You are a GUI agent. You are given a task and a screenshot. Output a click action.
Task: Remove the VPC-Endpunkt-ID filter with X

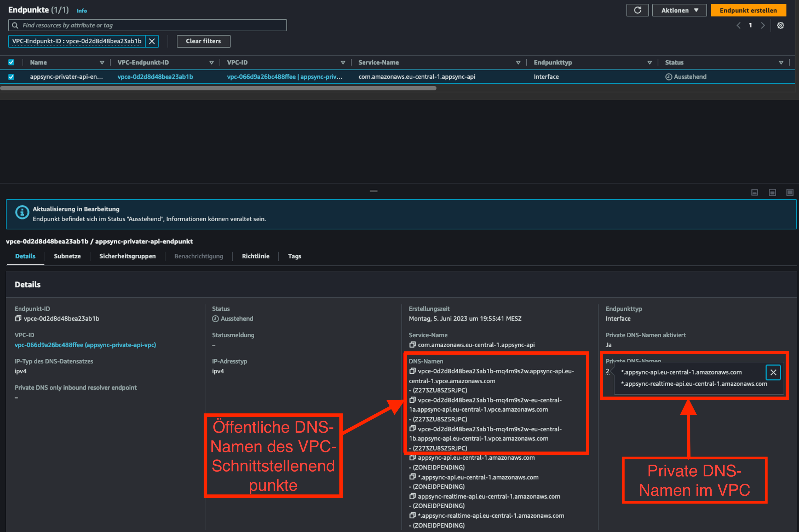pos(152,41)
